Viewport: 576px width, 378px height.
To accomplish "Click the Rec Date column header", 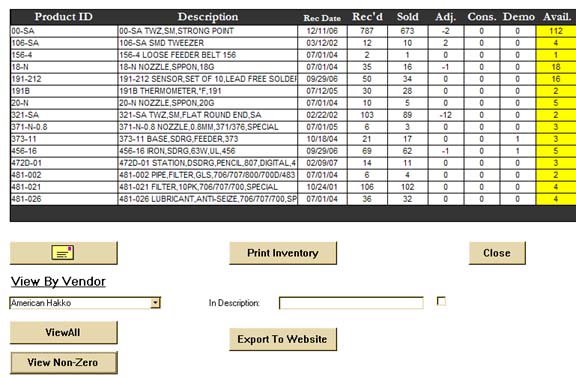I will [x=322, y=18].
